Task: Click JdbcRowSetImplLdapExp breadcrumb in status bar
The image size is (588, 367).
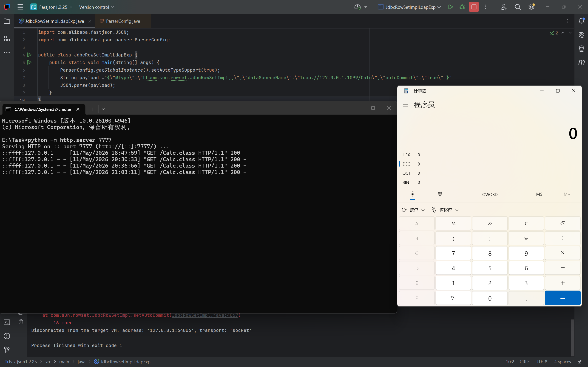Action: click(122, 362)
